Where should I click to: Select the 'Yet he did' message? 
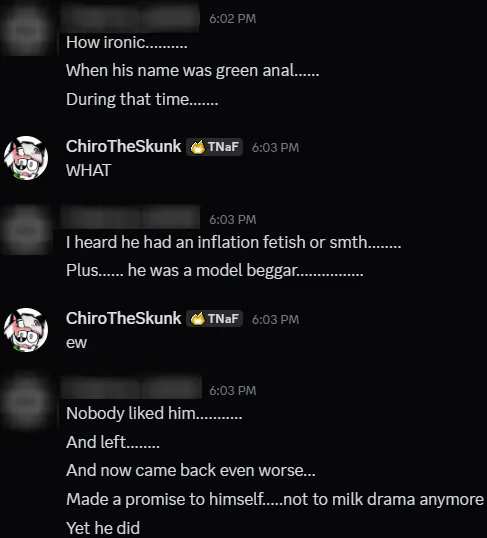(x=103, y=528)
